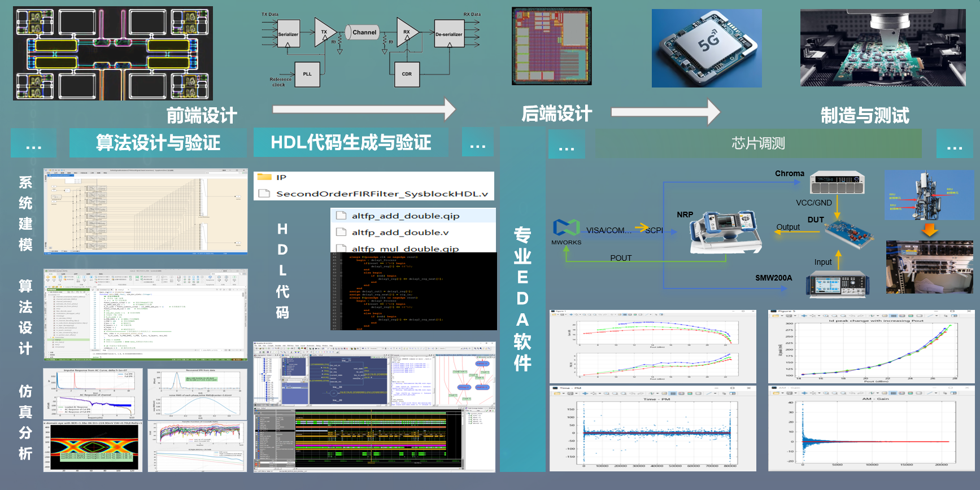Select the PLL block in the diagram

click(x=307, y=74)
